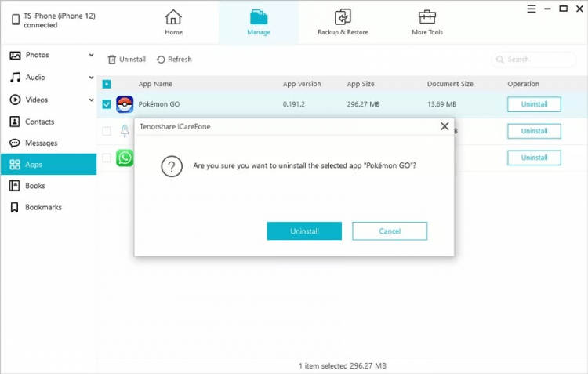The image size is (588, 374).
Task: Open the More Tools tab
Action: 427,23
